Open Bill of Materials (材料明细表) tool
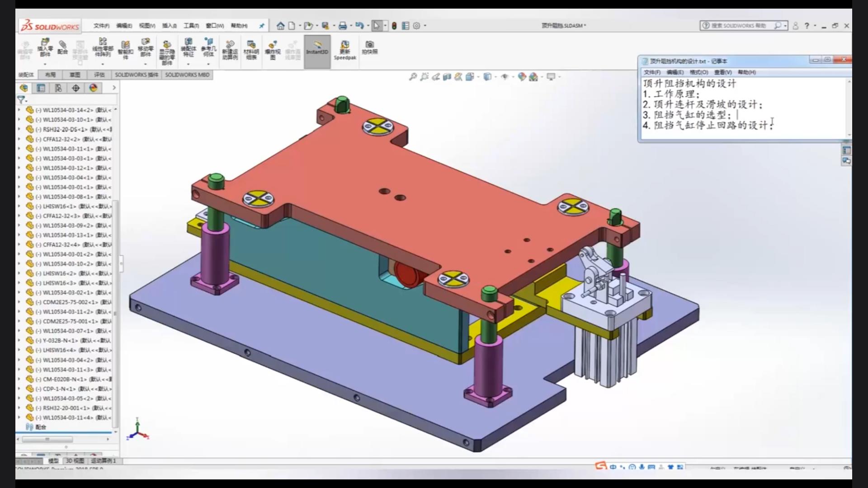Image resolution: width=868 pixels, height=488 pixels. pyautogui.click(x=251, y=50)
